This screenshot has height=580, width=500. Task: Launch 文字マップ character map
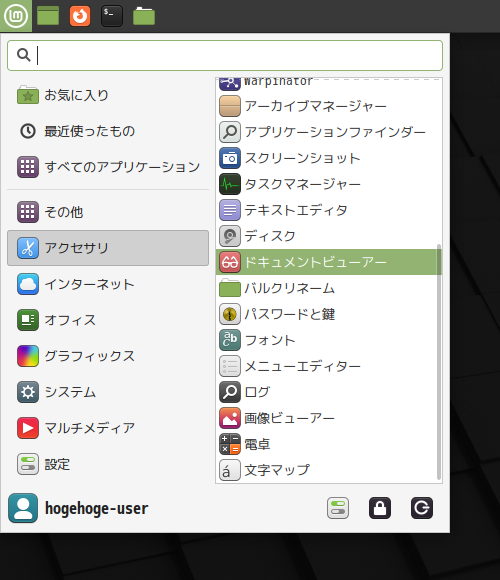[x=328, y=470]
